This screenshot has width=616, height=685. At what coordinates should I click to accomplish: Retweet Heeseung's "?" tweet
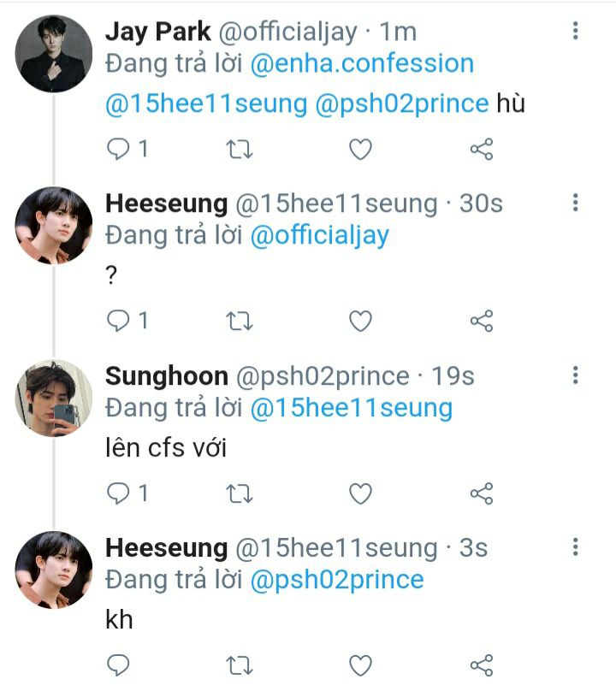point(239,321)
